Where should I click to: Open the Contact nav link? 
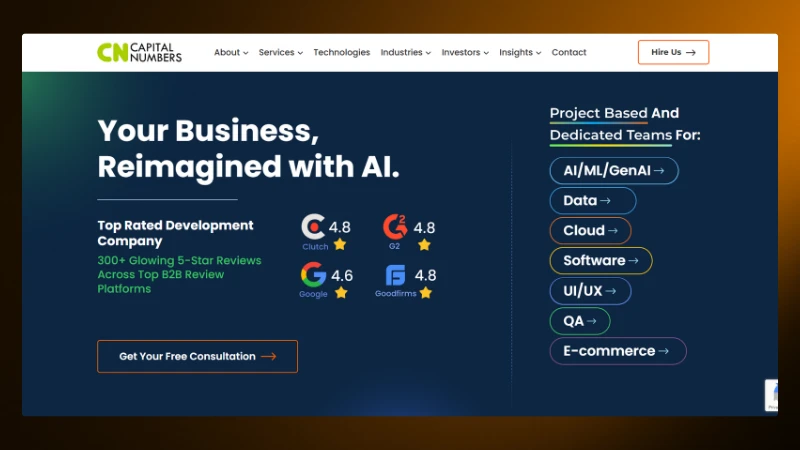pos(569,52)
